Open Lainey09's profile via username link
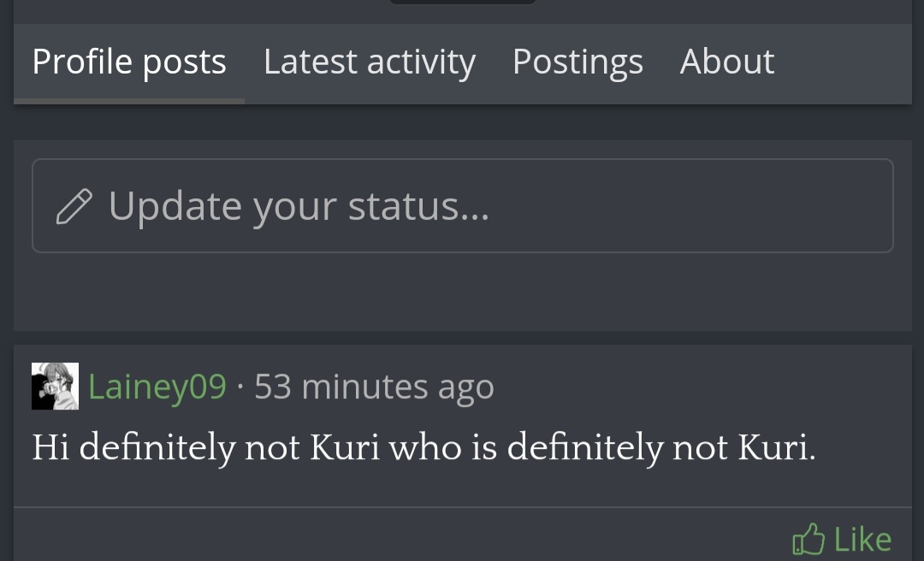924x561 pixels. tap(157, 387)
